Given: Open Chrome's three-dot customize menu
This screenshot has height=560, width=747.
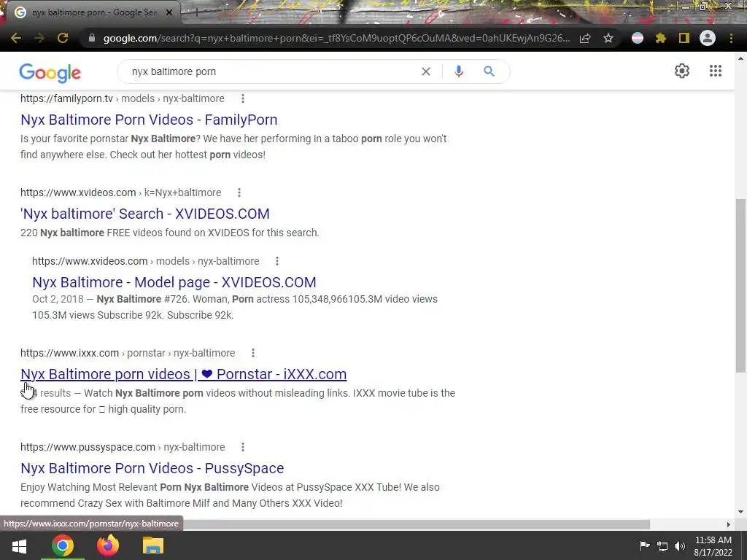Looking at the screenshot, I should pos(731,38).
